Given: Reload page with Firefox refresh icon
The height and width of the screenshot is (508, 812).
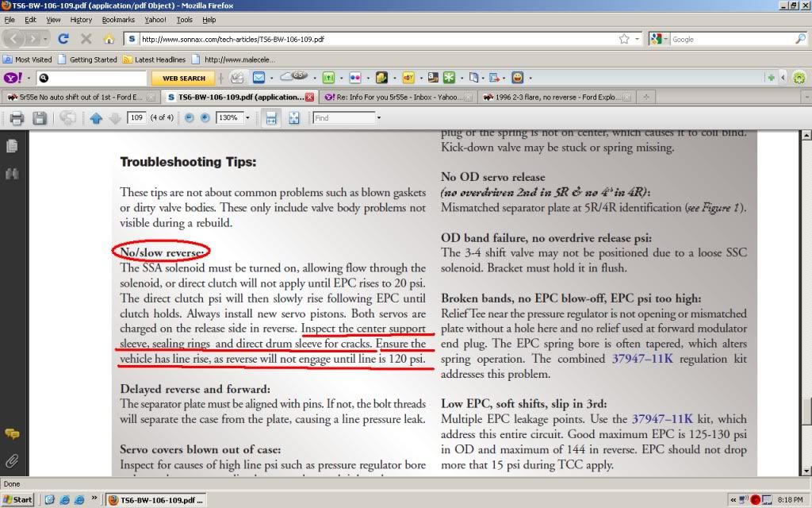Looking at the screenshot, I should pyautogui.click(x=63, y=39).
